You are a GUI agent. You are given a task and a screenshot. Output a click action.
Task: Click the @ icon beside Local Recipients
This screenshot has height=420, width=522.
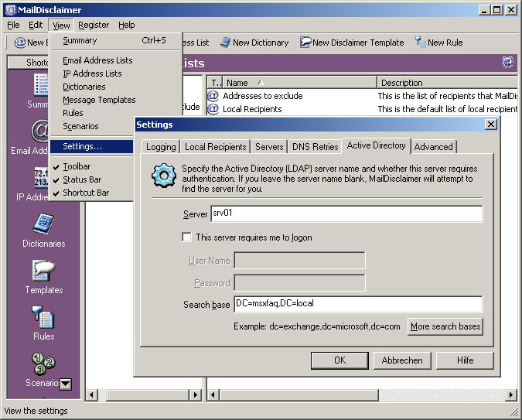click(213, 109)
